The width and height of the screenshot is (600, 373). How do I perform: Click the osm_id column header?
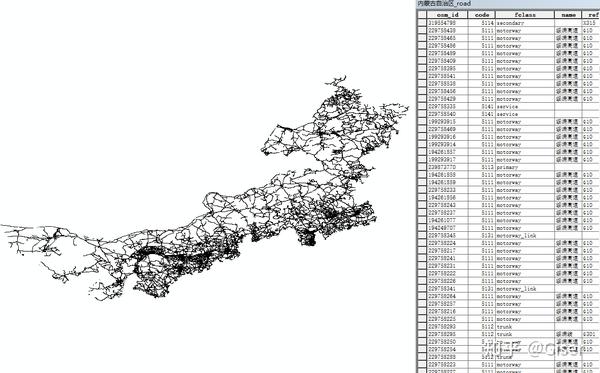click(x=447, y=15)
